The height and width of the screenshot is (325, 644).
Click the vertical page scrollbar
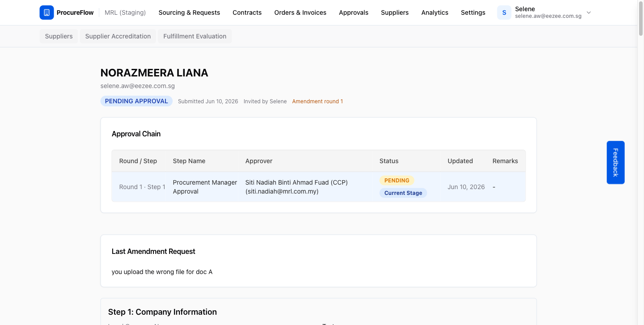pos(640,162)
